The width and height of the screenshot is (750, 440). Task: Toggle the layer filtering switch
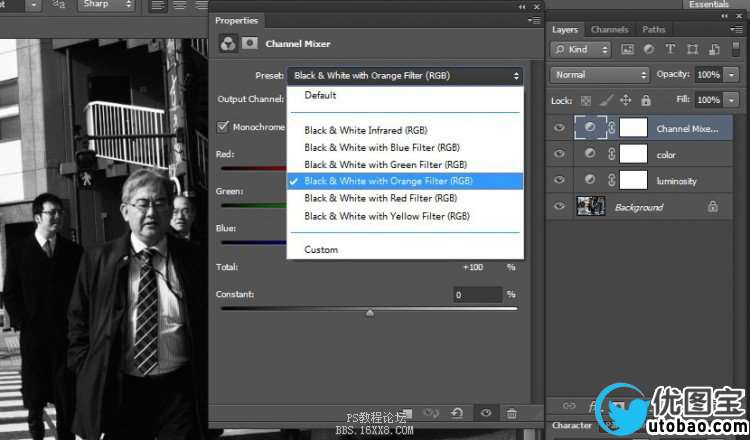(x=736, y=49)
